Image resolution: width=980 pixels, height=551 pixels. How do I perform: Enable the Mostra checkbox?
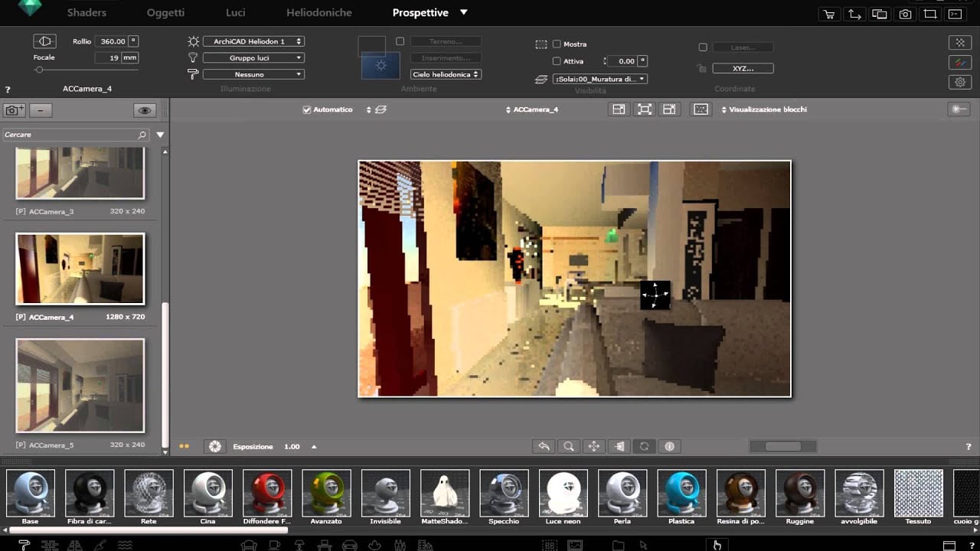click(x=557, y=44)
